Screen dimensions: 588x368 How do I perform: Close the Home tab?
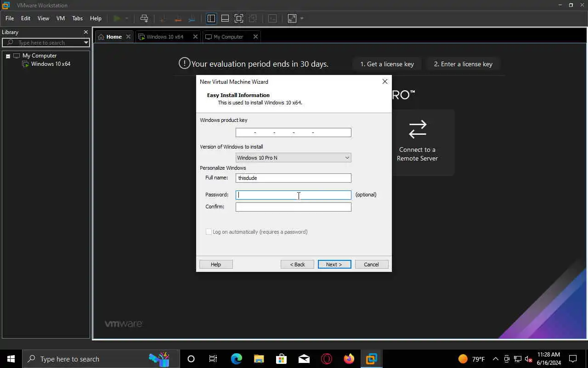coord(128,37)
